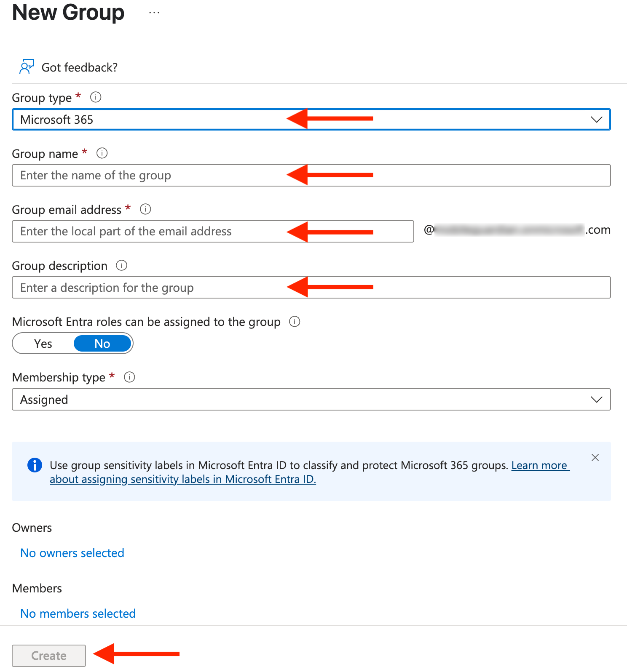This screenshot has height=672, width=627.
Task: Click the Members heading text
Action: [x=37, y=588]
